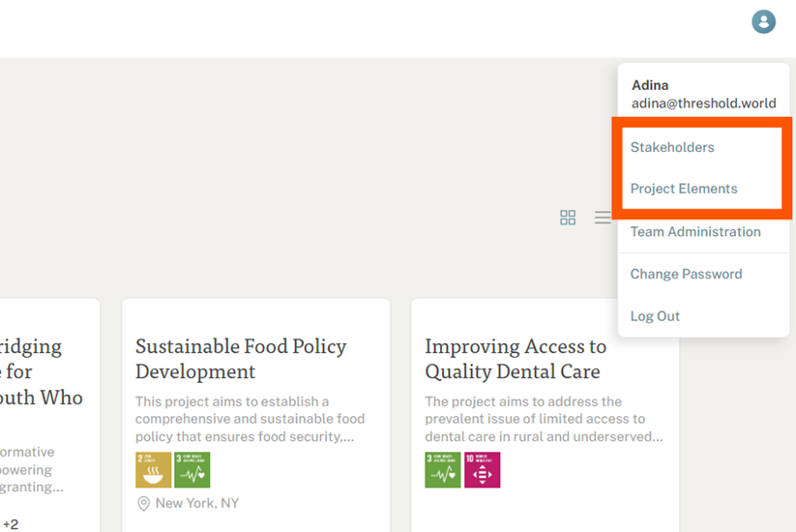
Task: Go to Team Administration
Action: [x=695, y=231]
